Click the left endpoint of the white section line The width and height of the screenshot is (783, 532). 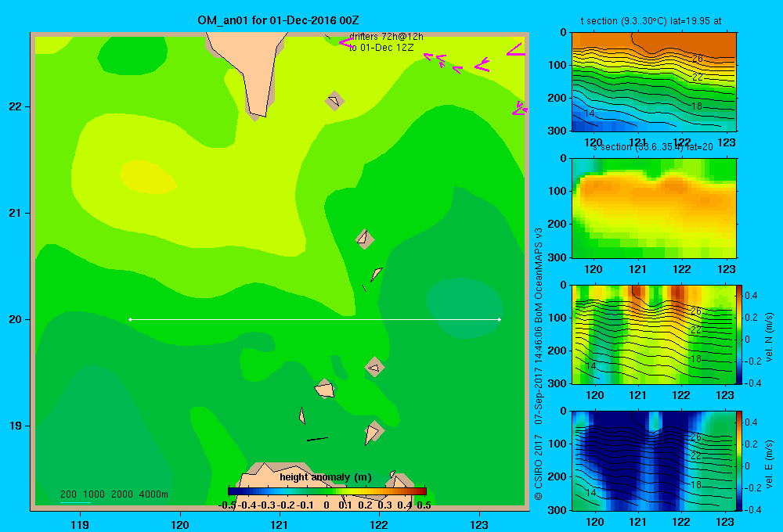point(130,319)
